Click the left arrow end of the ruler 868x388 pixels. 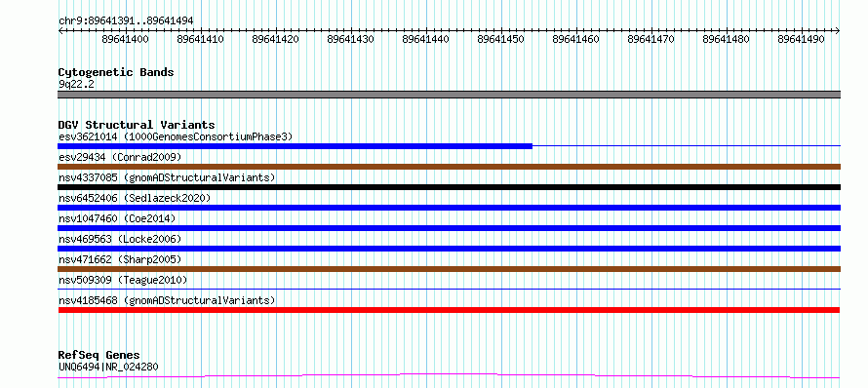pos(60,31)
